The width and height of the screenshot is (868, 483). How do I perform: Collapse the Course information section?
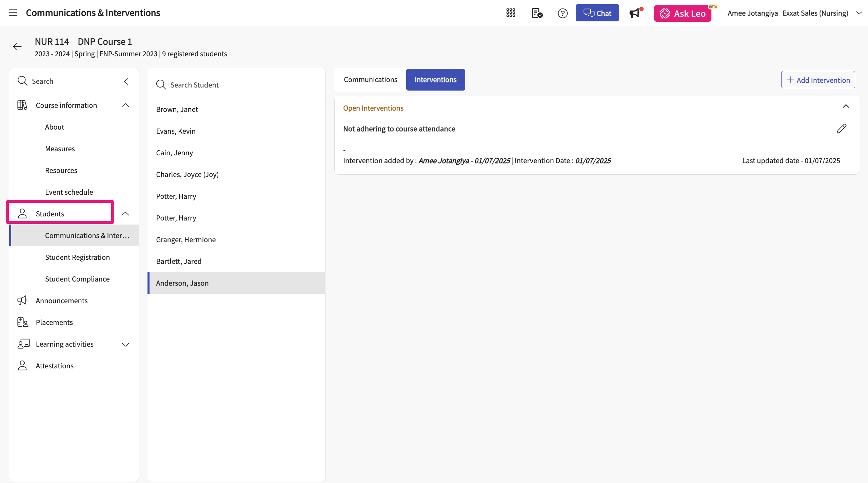(125, 105)
